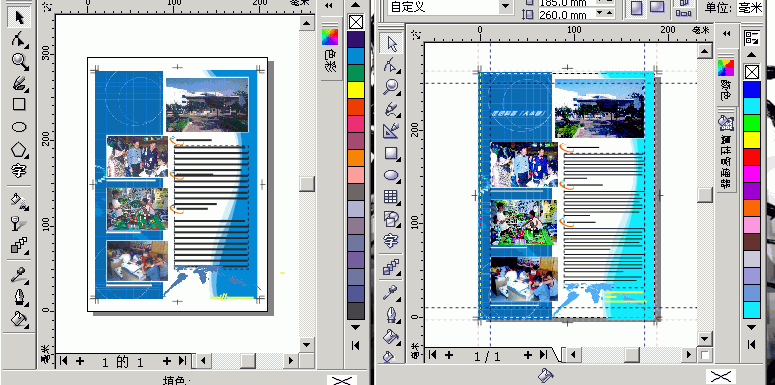775x385 pixels.
Task: Toggle the view navigator box at scrollbar corner
Action: (x=705, y=354)
